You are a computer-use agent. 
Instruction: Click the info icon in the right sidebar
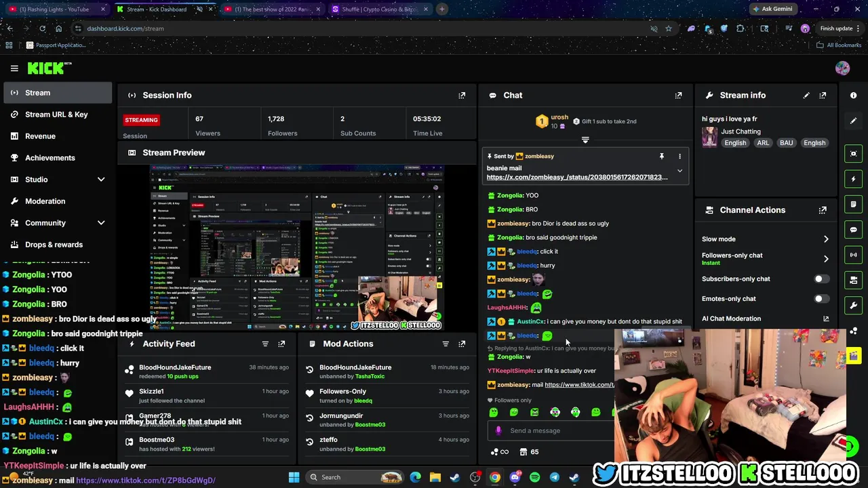(854, 96)
